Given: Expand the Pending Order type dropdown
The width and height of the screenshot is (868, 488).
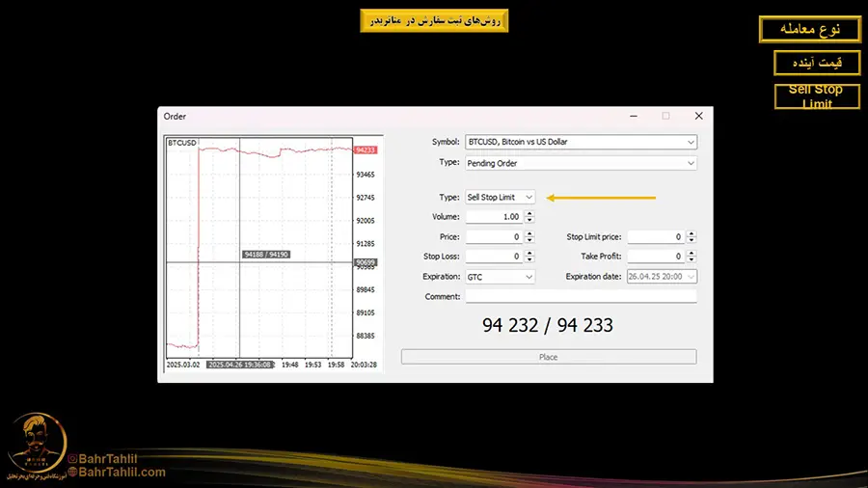Looking at the screenshot, I should point(579,163).
